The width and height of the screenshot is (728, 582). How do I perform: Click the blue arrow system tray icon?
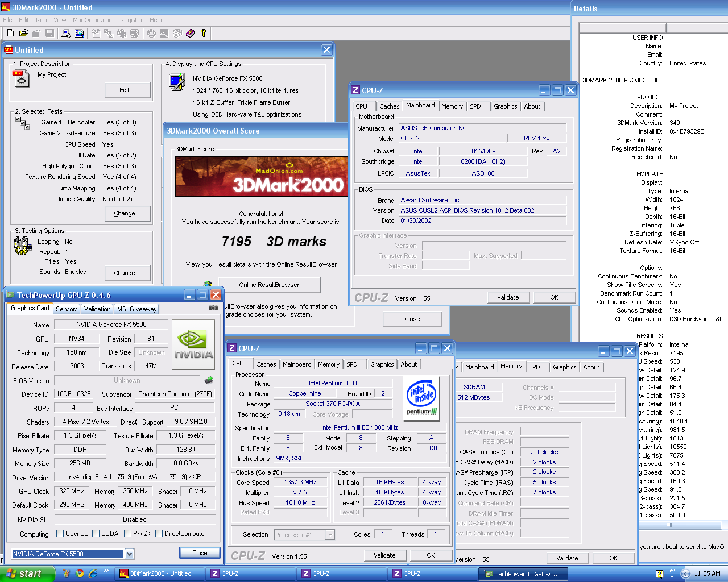point(685,574)
